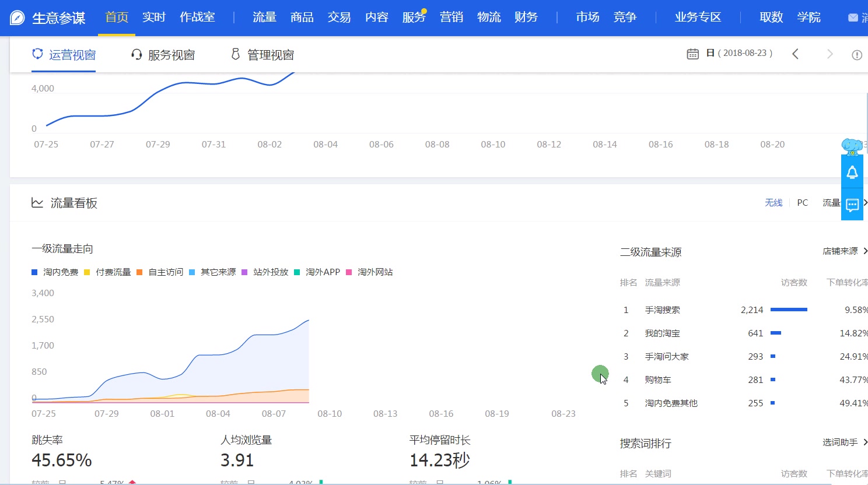868x485 pixels.
Task: Expand the 流量 link arrow in 流量看板
Action: (x=865, y=203)
